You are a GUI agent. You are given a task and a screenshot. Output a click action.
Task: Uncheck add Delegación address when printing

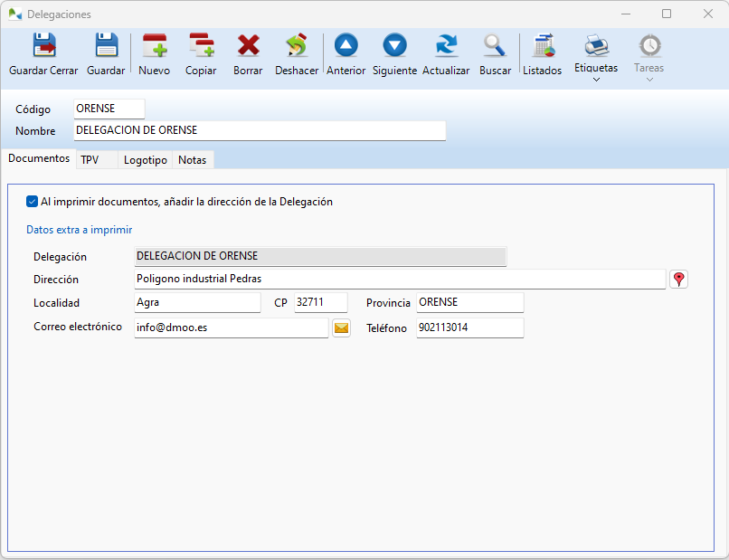pos(33,202)
